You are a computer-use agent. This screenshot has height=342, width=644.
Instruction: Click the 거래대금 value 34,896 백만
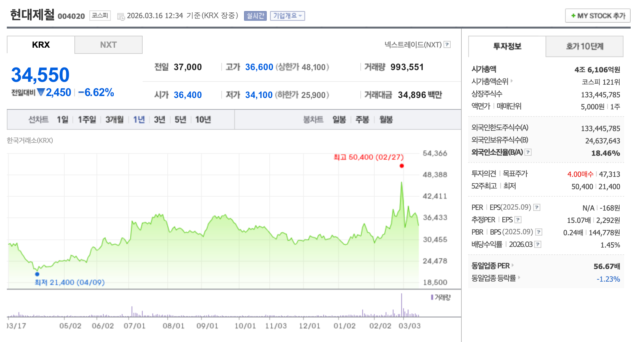tap(420, 95)
